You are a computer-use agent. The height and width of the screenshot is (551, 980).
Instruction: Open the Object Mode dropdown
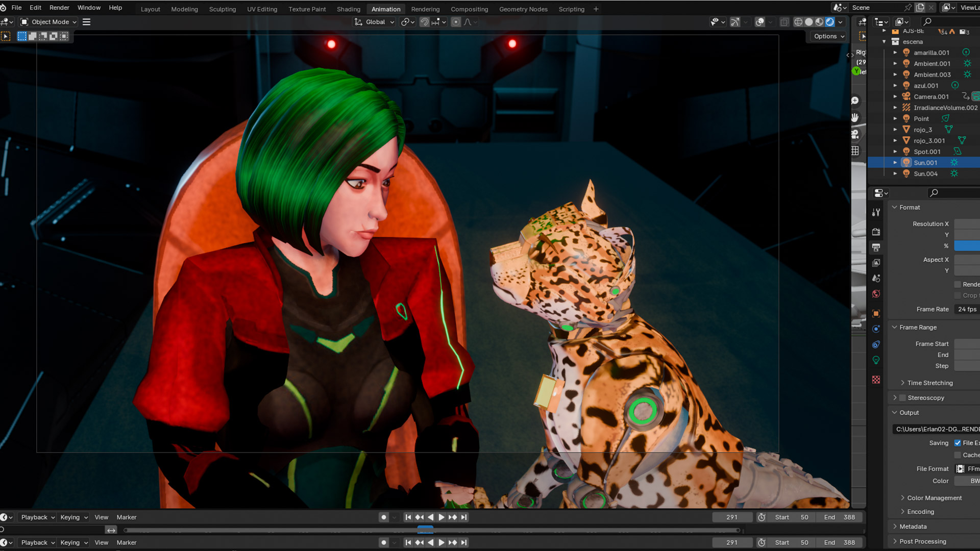48,22
